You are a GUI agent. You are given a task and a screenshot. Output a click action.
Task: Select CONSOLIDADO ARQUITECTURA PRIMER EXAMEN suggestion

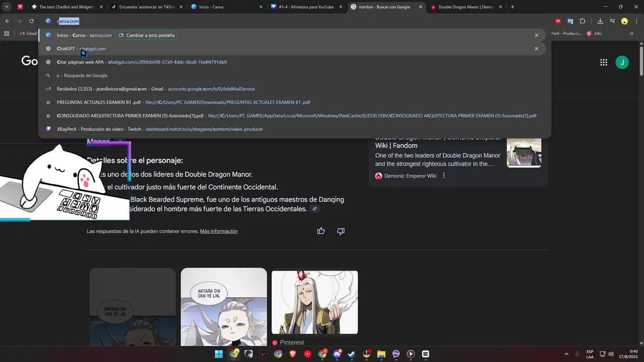click(292, 116)
